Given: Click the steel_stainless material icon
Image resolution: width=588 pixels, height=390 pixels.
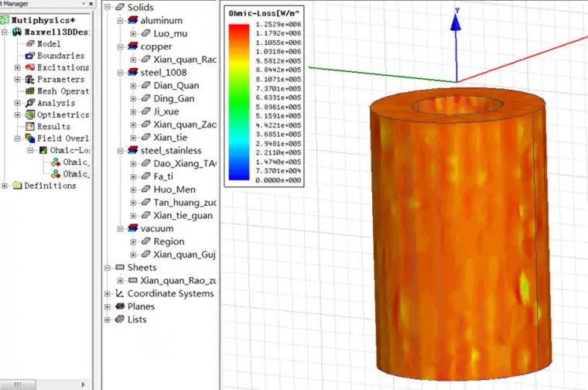Looking at the screenshot, I should click(133, 150).
